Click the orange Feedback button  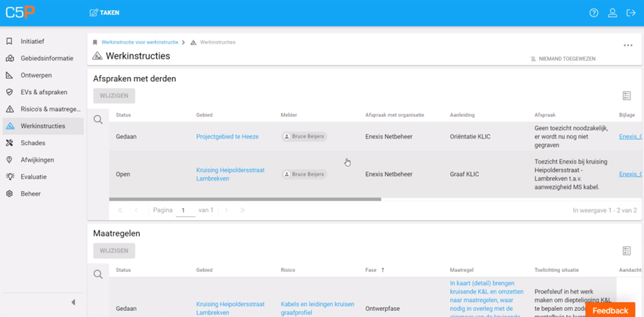609,310
